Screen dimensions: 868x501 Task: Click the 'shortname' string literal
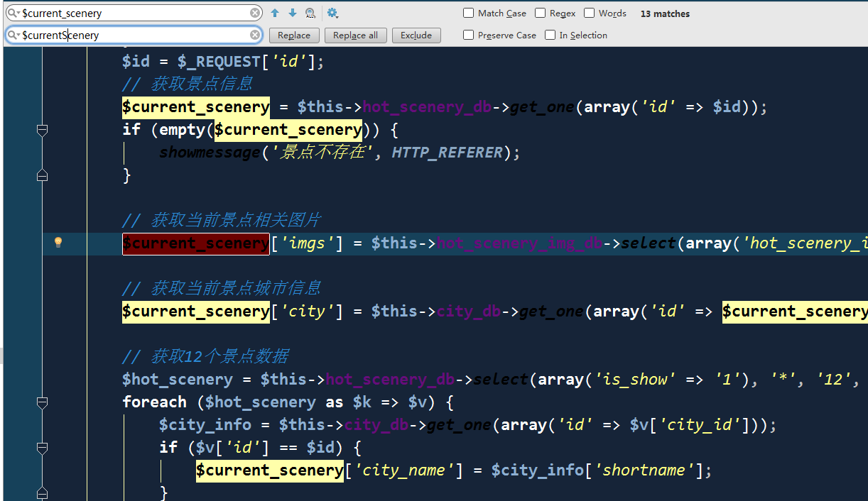point(644,470)
